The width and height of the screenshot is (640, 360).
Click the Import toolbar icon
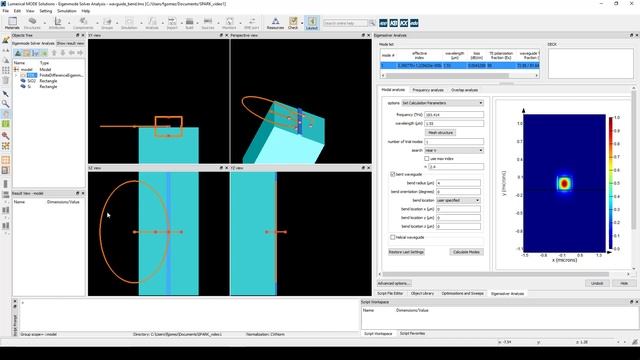coord(172,23)
